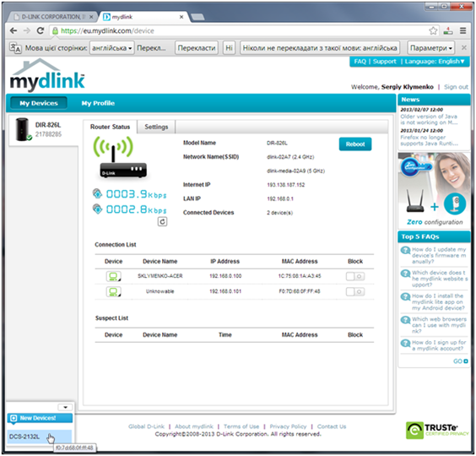Click the FAQ icon beside update firmware question
476x456 pixels.
coord(406,251)
